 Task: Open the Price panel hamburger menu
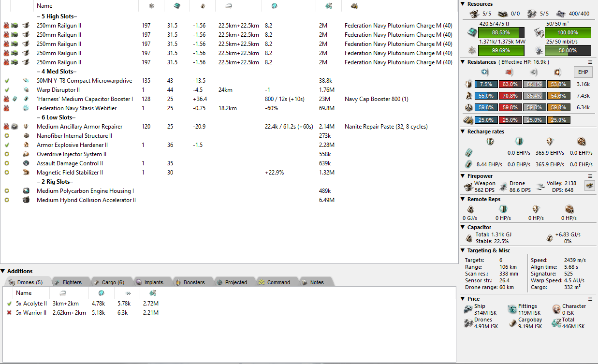(x=590, y=299)
